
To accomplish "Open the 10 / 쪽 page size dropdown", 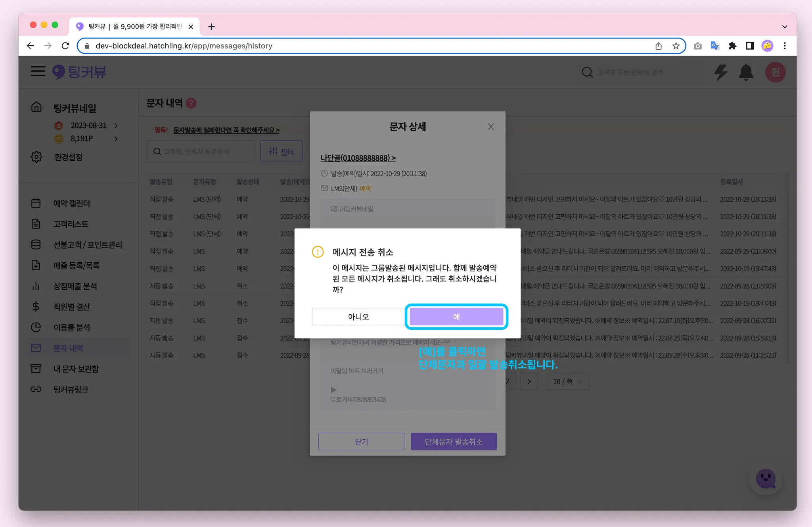I will pos(567,381).
